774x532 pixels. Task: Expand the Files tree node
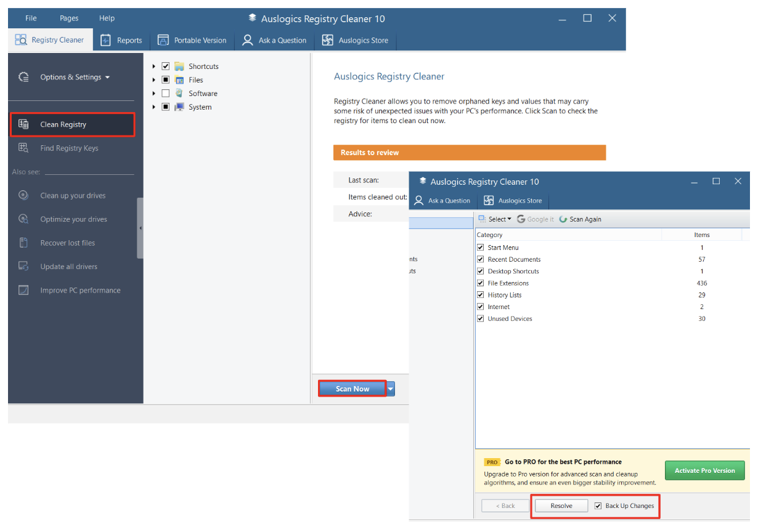tap(153, 79)
